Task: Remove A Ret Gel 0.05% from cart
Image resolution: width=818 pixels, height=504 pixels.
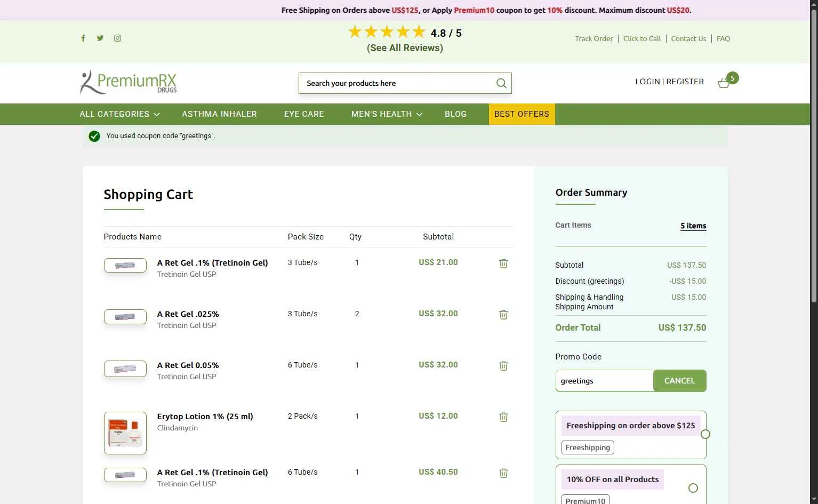Action: pyautogui.click(x=503, y=366)
